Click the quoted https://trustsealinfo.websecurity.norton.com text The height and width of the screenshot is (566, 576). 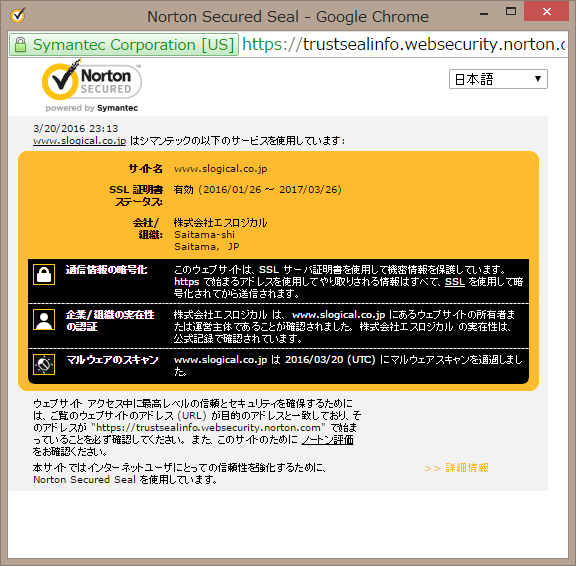click(208, 428)
